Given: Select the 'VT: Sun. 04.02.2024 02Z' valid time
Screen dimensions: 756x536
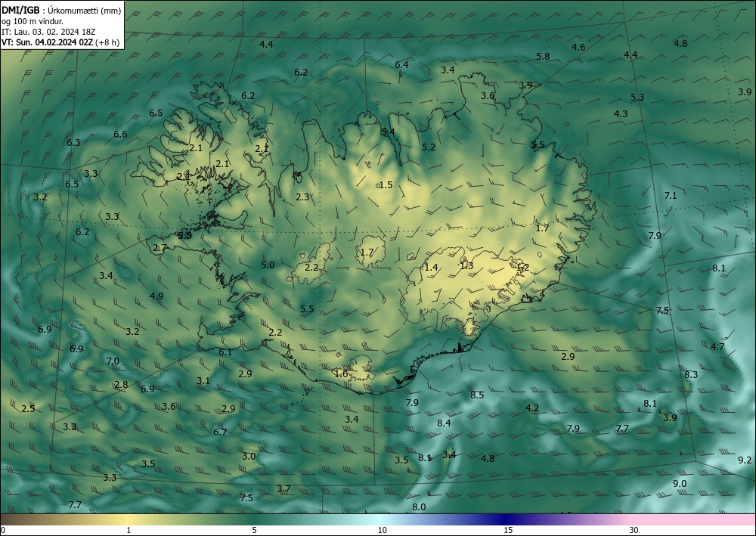Looking at the screenshot, I should tap(48, 42).
